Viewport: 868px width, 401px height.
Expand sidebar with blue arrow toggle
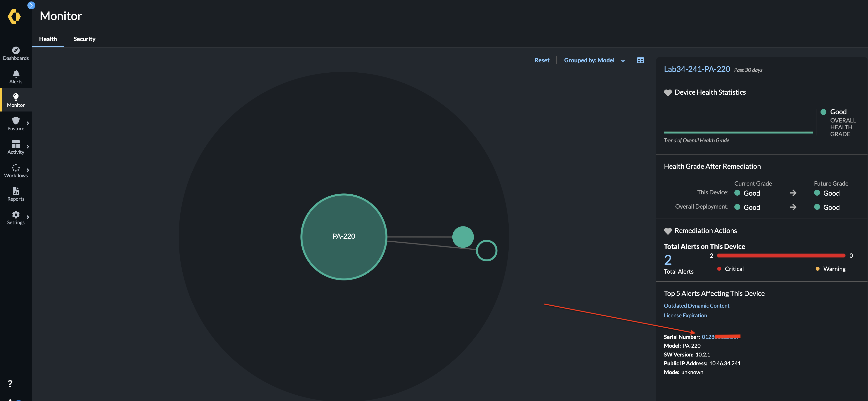click(x=31, y=5)
